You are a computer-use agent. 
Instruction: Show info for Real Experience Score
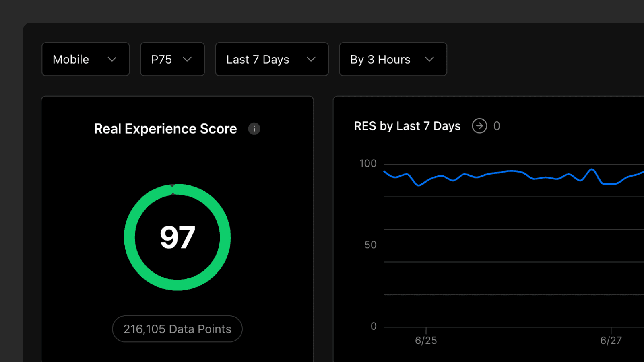pyautogui.click(x=254, y=129)
